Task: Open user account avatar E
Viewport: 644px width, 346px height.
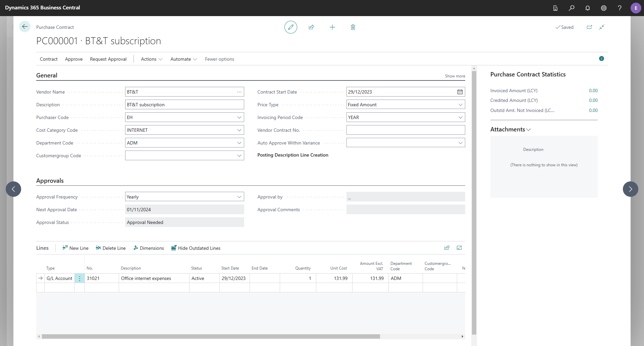Action: 636,8
